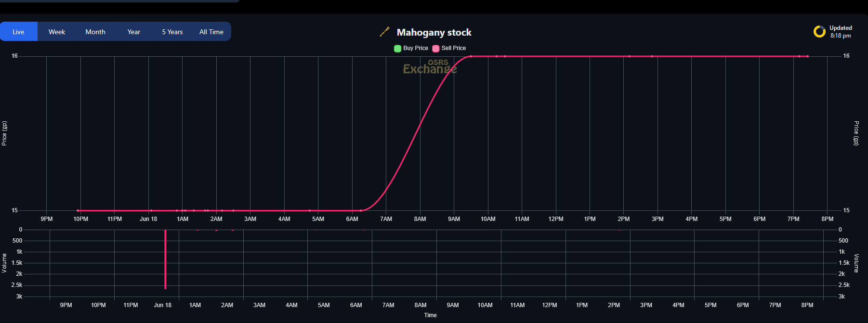
Task: Toggle the pink Sell Price legend swatch
Action: tap(436, 48)
